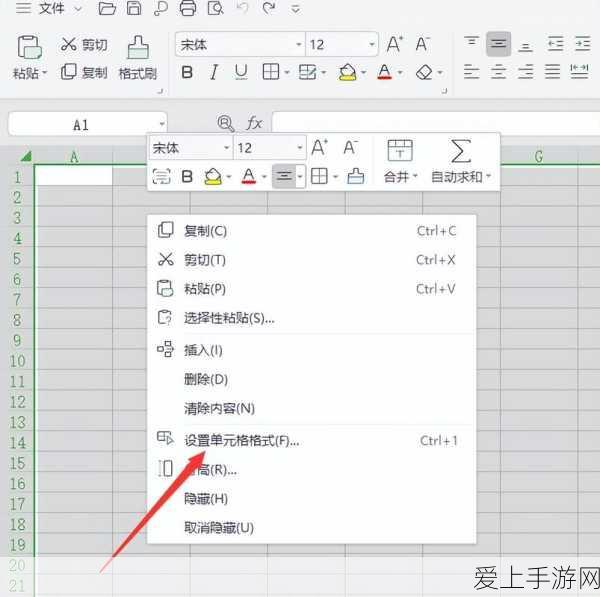Toggle bold in the ribbon

tap(187, 72)
